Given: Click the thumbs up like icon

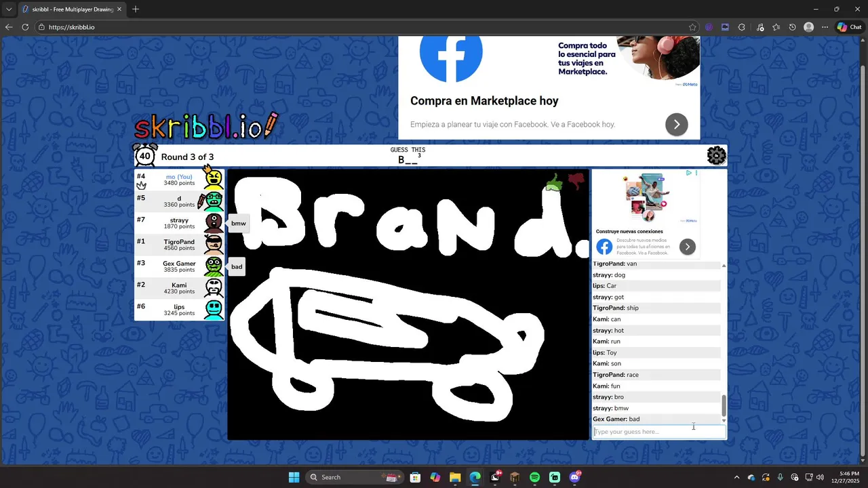Looking at the screenshot, I should pyautogui.click(x=555, y=182).
